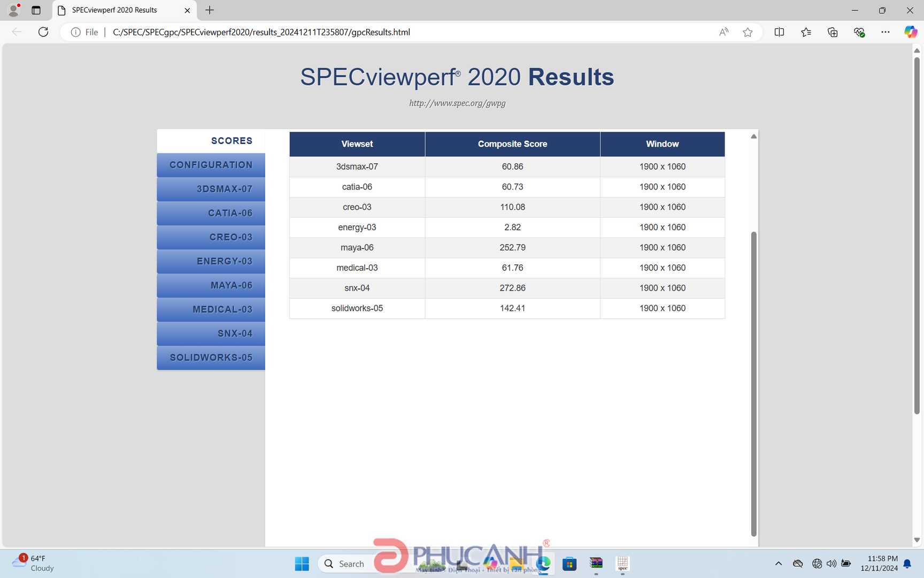Open the weather widget showing 64°F

tap(33, 564)
